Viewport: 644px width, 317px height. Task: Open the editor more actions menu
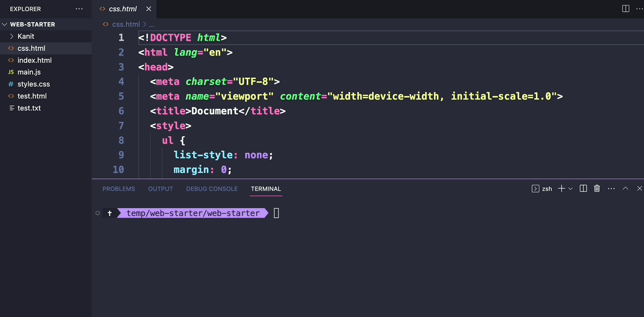pos(639,9)
